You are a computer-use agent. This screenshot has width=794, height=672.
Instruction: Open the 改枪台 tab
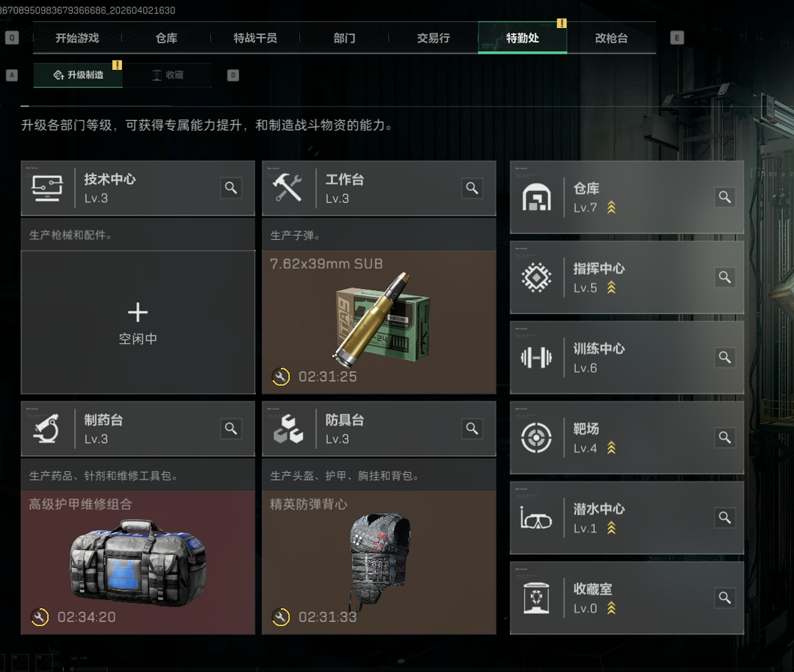pyautogui.click(x=611, y=38)
